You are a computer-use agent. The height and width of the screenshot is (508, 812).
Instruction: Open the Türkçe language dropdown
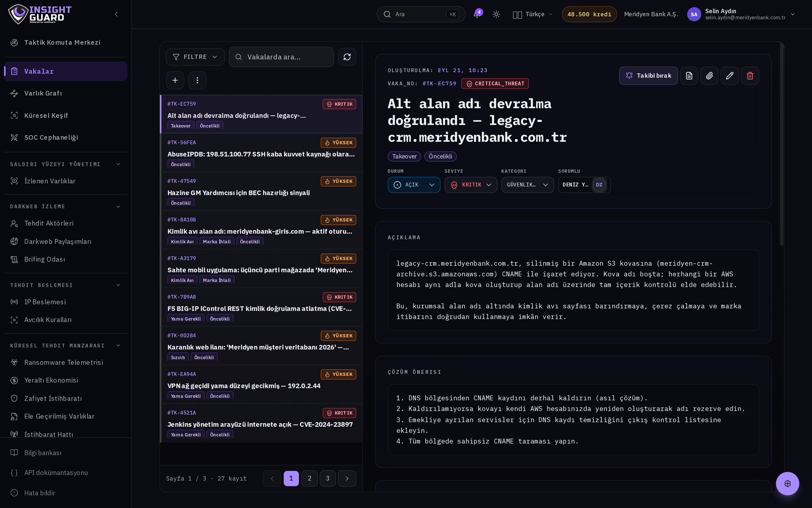pyautogui.click(x=532, y=14)
